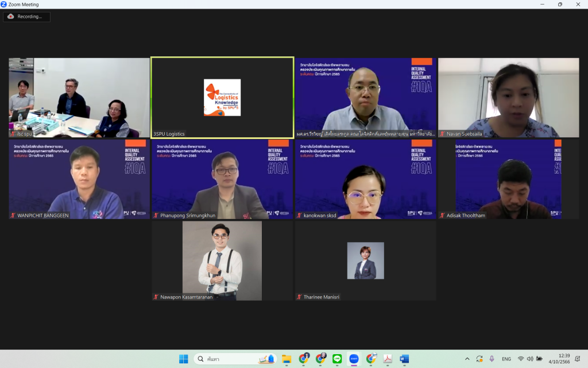The width and height of the screenshot is (588, 368).
Task: Open the Chrome window next to File Explorer
Action: click(x=304, y=359)
